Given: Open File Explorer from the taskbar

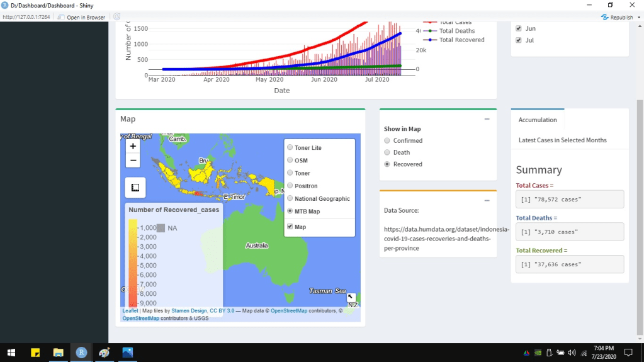Looking at the screenshot, I should [58, 353].
